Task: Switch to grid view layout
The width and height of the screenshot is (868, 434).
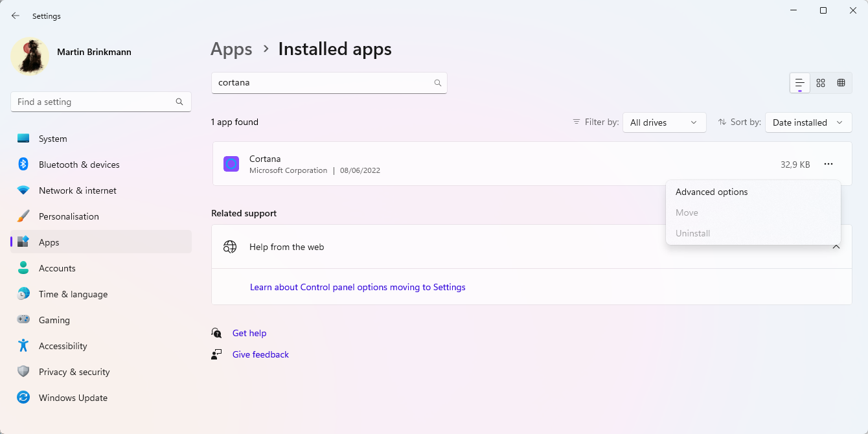Action: point(821,83)
